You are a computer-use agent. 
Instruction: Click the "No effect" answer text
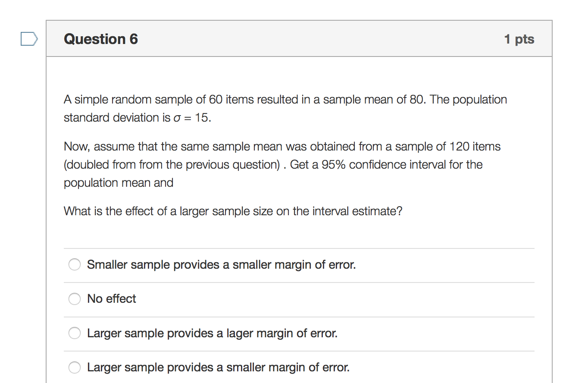111,298
